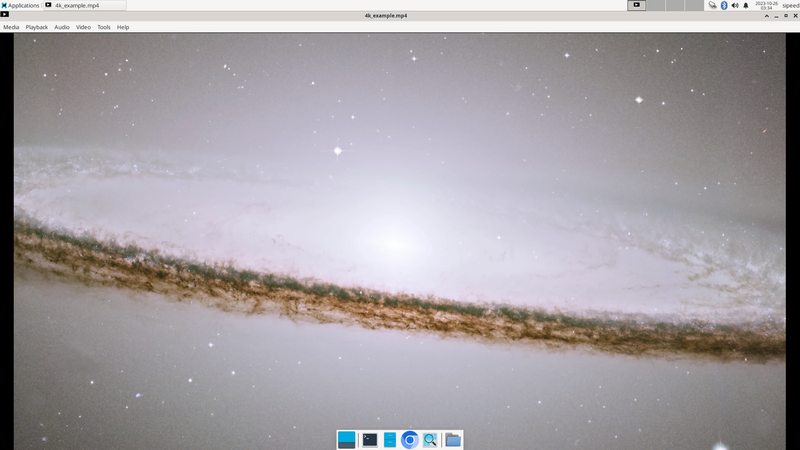Switch to the second workspace in pager
800x450 pixels.
coord(656,5)
